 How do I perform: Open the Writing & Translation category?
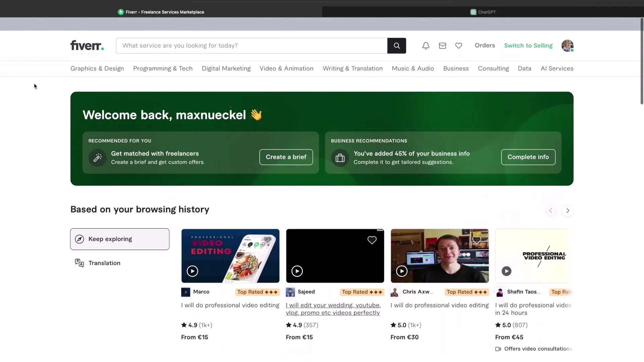353,69
